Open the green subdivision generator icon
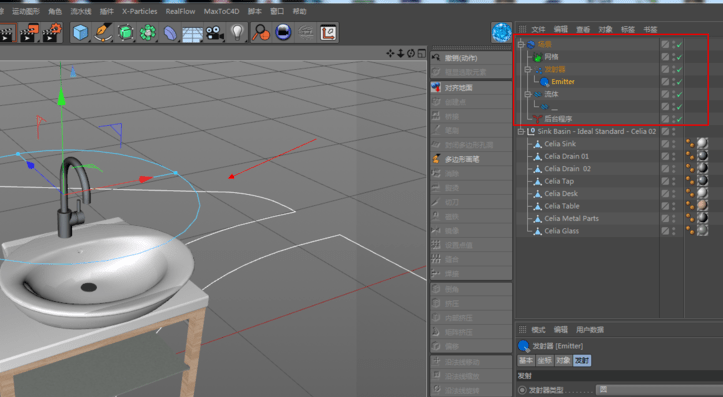This screenshot has width=723, height=397. tap(125, 33)
